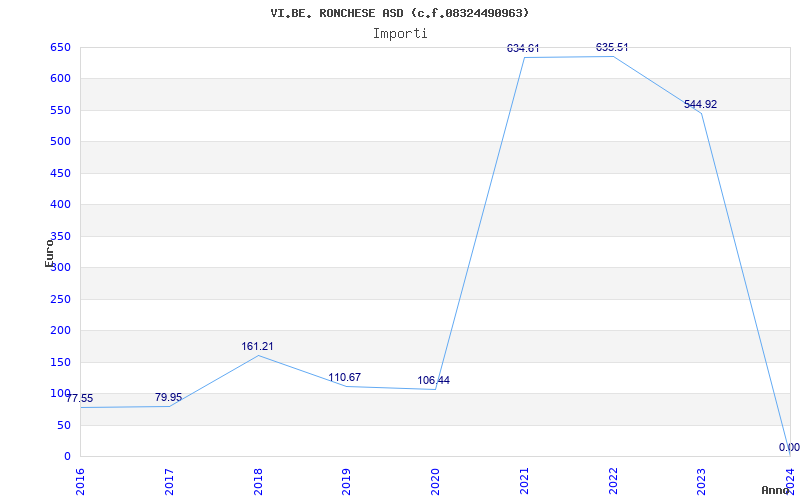Click the 2024 x-axis label
The image size is (800, 500).
(790, 482)
